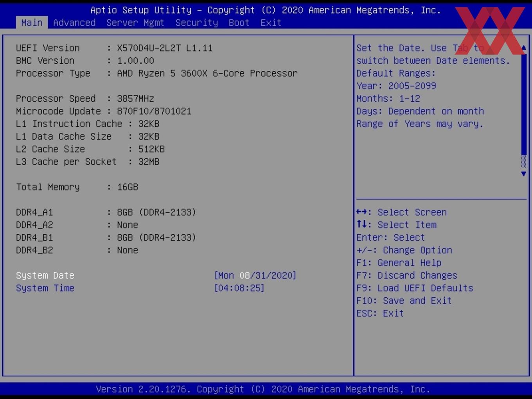Click the DDR4_A2 memory slot row

coord(77,225)
